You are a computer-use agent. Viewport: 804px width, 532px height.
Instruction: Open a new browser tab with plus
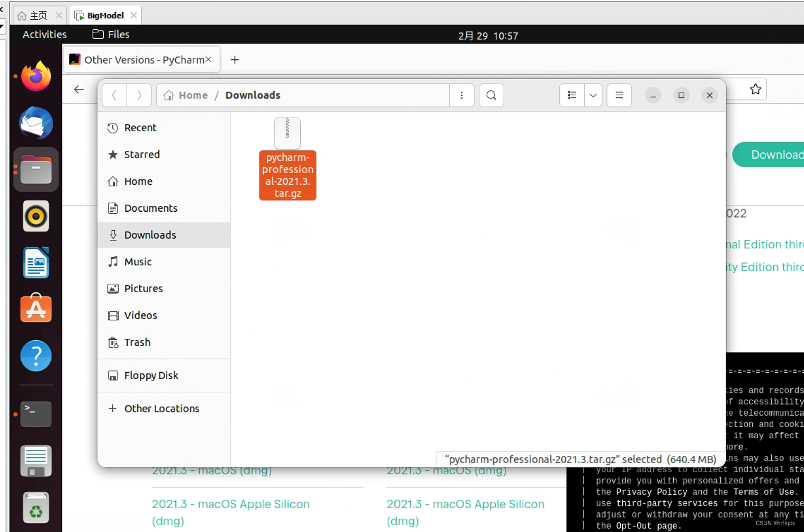[235, 60]
